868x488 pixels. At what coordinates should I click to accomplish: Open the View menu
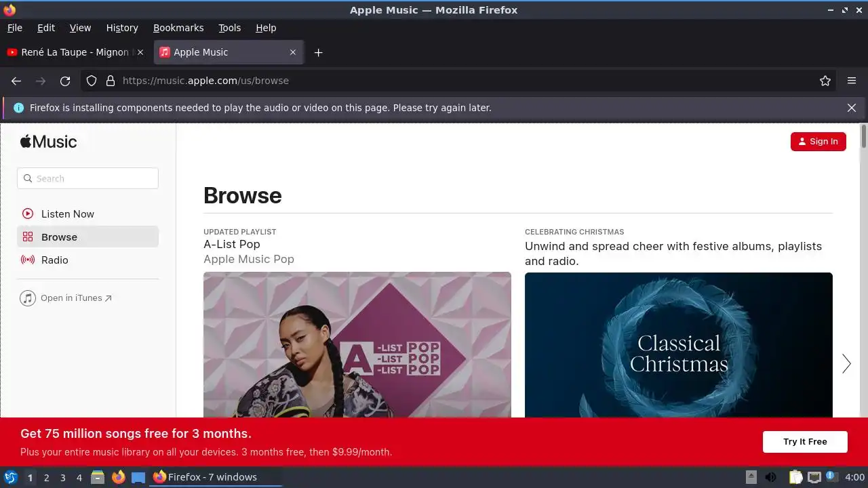coord(80,28)
